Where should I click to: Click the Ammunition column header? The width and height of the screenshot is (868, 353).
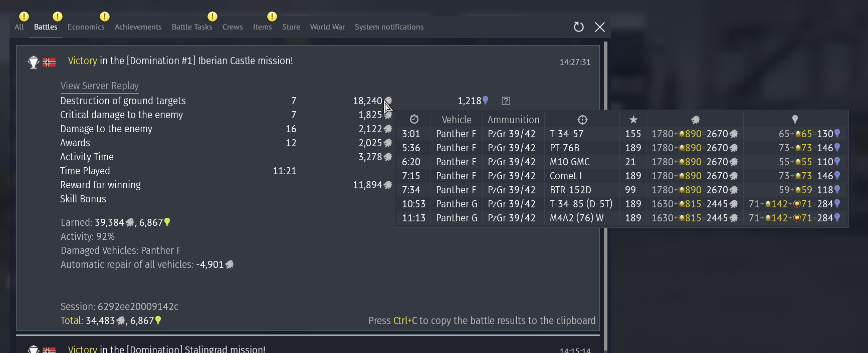514,120
